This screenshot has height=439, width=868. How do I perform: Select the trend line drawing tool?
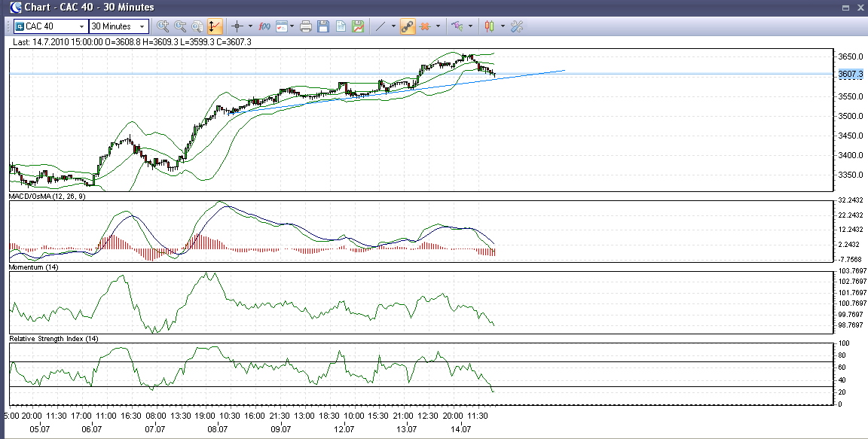click(381, 26)
